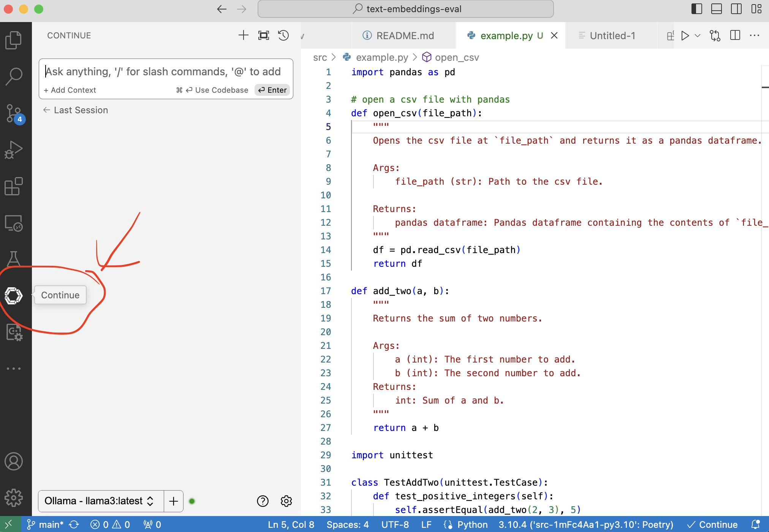Expand src breadcrumb in the editor
Viewport: 769px width, 532px height.
coord(320,57)
